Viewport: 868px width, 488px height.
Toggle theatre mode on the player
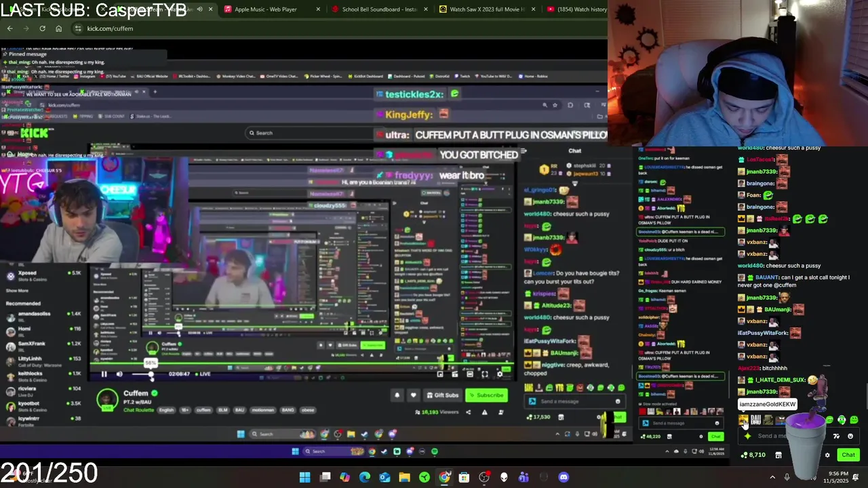(x=469, y=374)
